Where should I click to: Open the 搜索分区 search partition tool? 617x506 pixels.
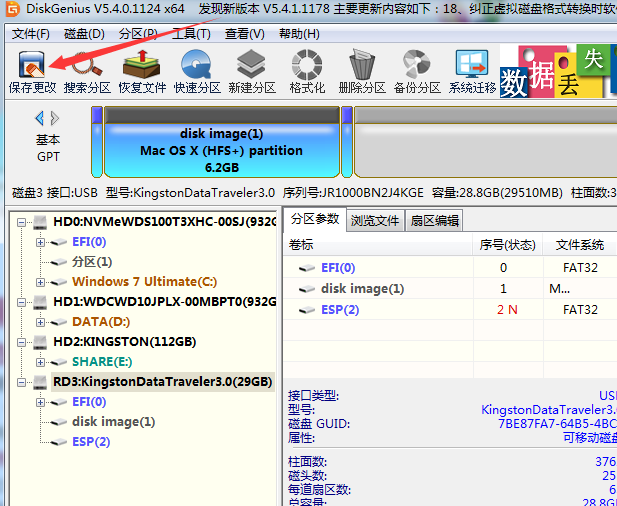[87, 72]
